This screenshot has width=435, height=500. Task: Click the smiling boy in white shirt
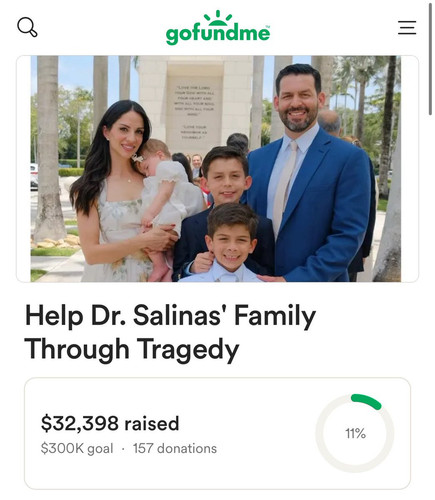pos(230,245)
